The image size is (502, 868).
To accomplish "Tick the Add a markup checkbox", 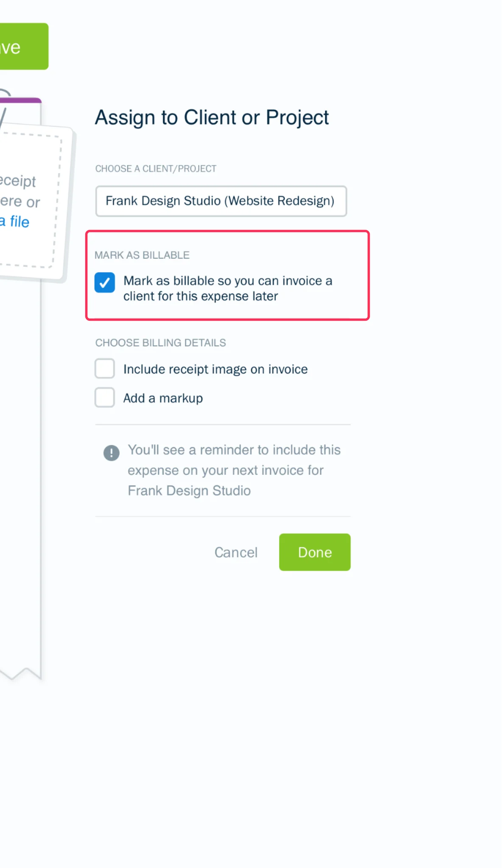I will pyautogui.click(x=105, y=398).
